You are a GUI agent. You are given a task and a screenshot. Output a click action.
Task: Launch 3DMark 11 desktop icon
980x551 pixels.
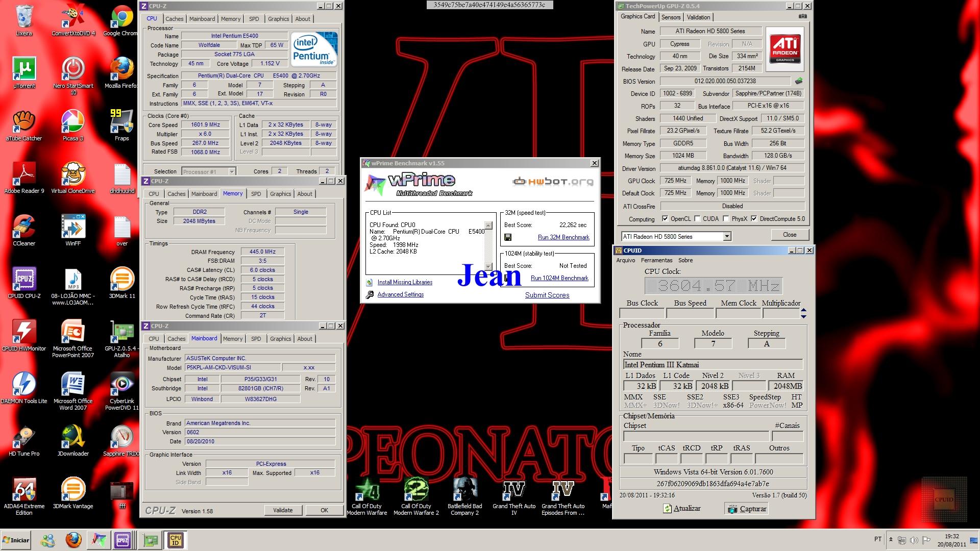121,283
